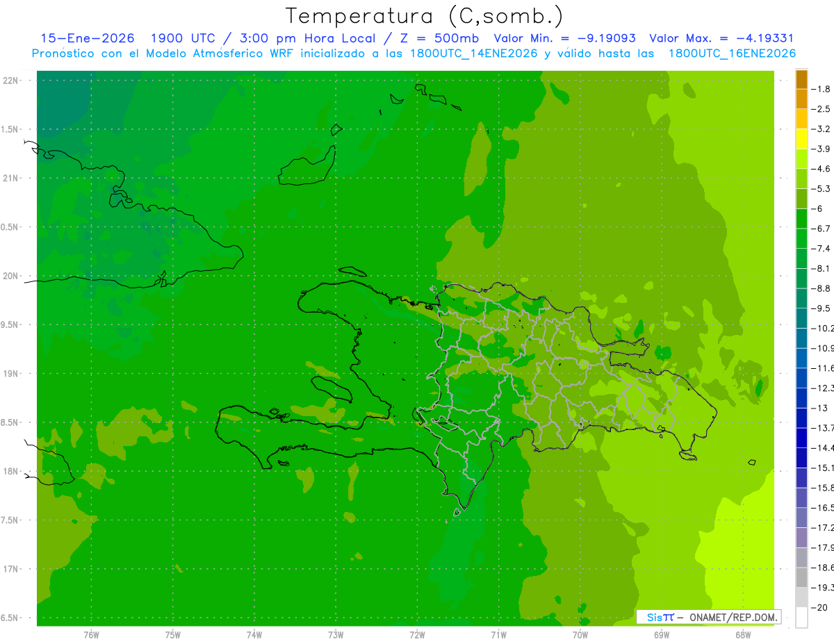
Task: Click the purple swatch between -17.2 and -17.9
Action: pyautogui.click(x=801, y=538)
